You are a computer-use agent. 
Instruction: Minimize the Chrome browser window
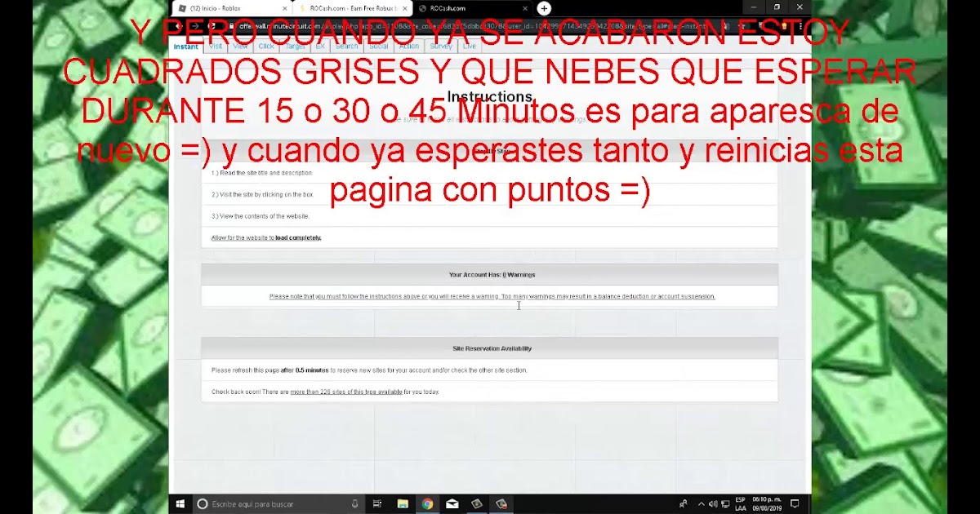[x=754, y=7]
